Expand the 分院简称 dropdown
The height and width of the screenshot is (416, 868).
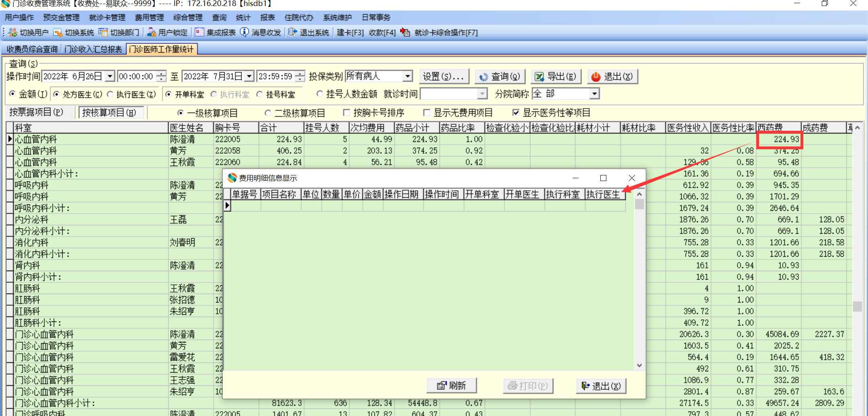[595, 94]
